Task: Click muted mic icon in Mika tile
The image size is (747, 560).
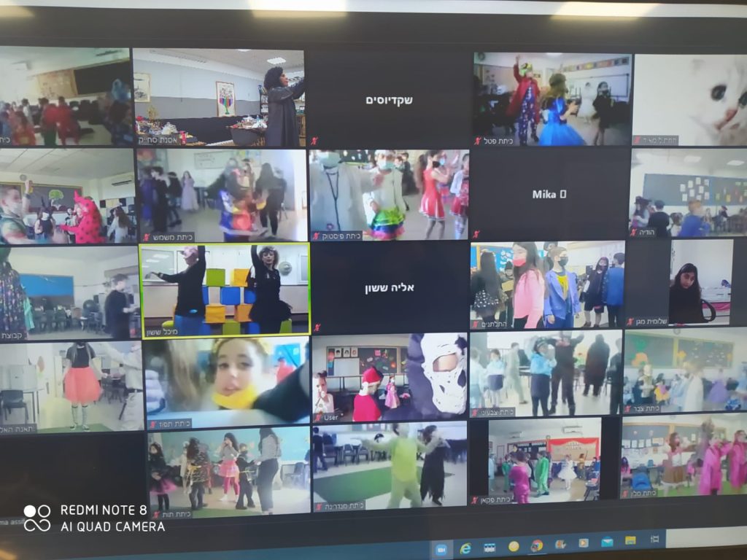Action: 476,234
